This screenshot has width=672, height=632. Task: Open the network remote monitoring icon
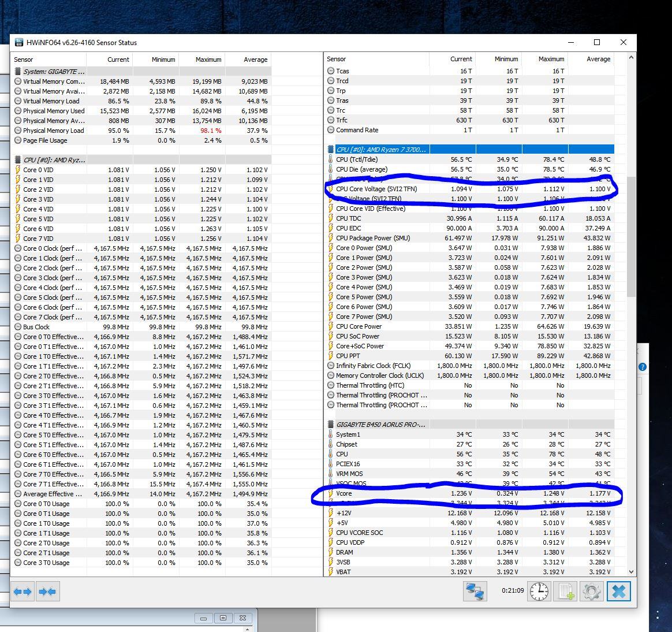click(x=475, y=592)
